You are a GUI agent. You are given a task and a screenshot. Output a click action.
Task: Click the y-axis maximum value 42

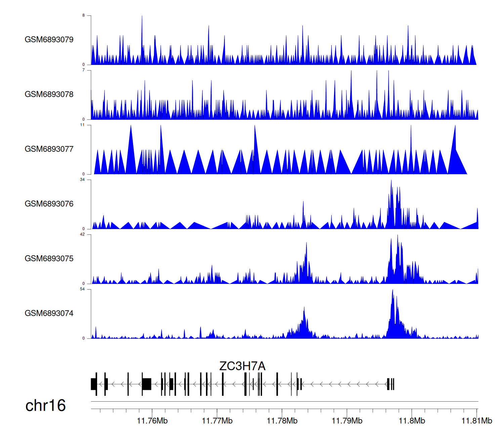point(82,234)
